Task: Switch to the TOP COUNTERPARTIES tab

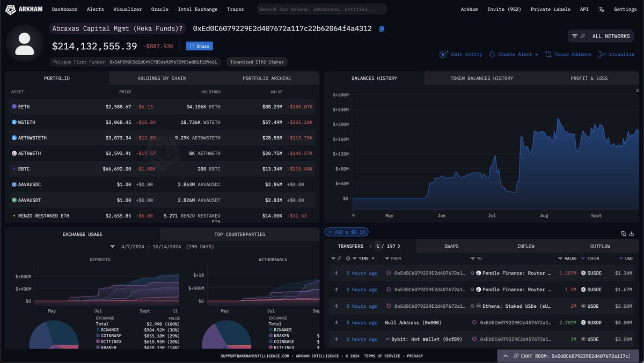Action: click(240, 234)
